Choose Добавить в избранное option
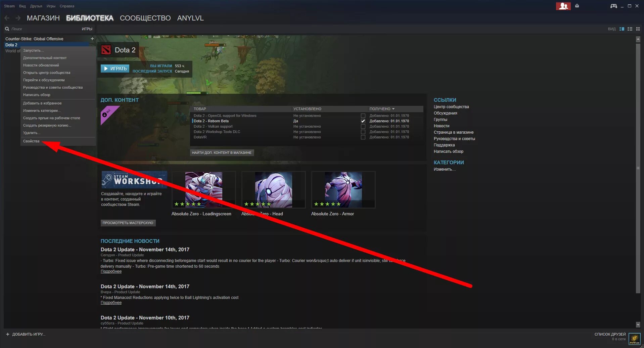The width and height of the screenshot is (644, 348). 58,103
